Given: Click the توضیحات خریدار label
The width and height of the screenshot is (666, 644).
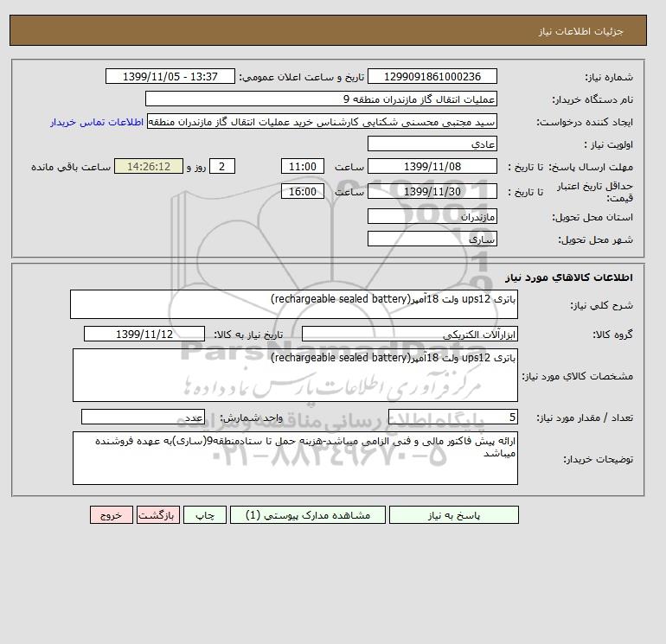Looking at the screenshot, I should (x=598, y=459).
